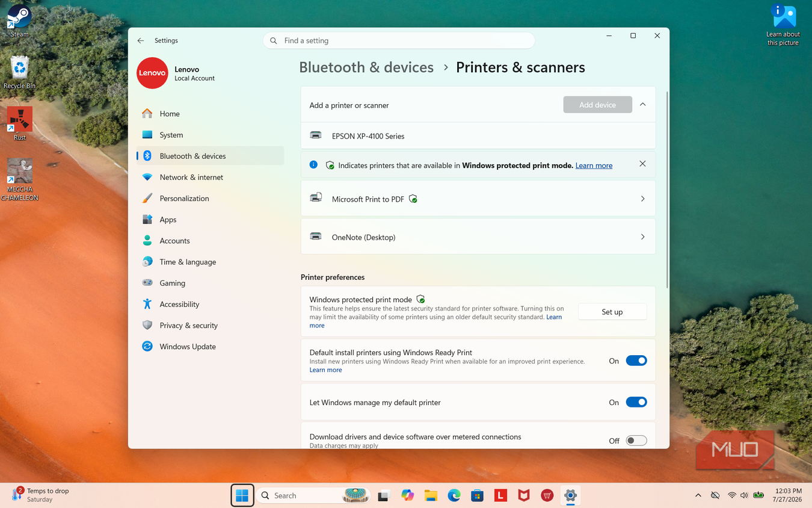
Task: Go back using the Settings back arrow
Action: point(141,40)
